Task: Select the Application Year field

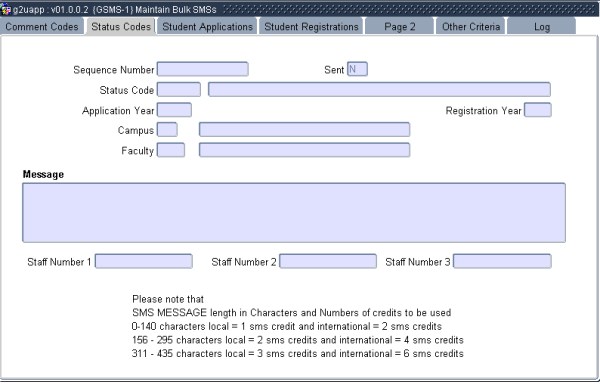Action: point(174,110)
